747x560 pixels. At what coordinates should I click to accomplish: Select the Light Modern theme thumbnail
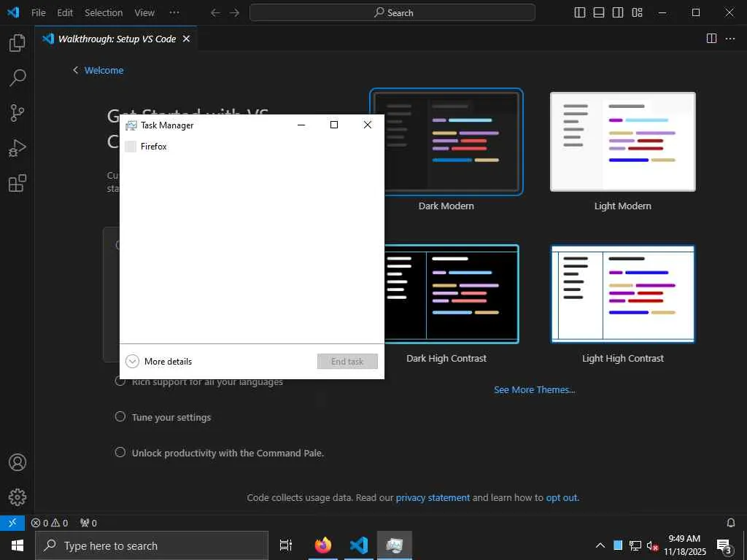[623, 142]
